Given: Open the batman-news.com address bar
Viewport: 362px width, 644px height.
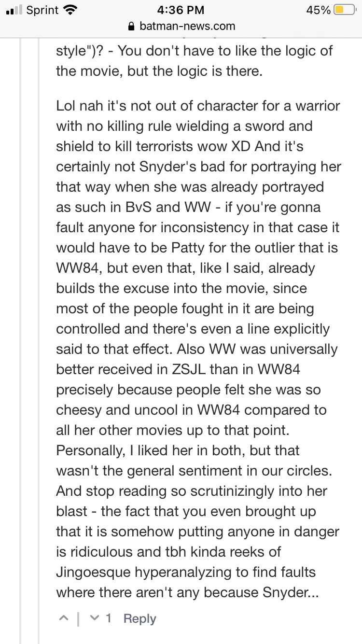Looking at the screenshot, I should (x=181, y=26).
